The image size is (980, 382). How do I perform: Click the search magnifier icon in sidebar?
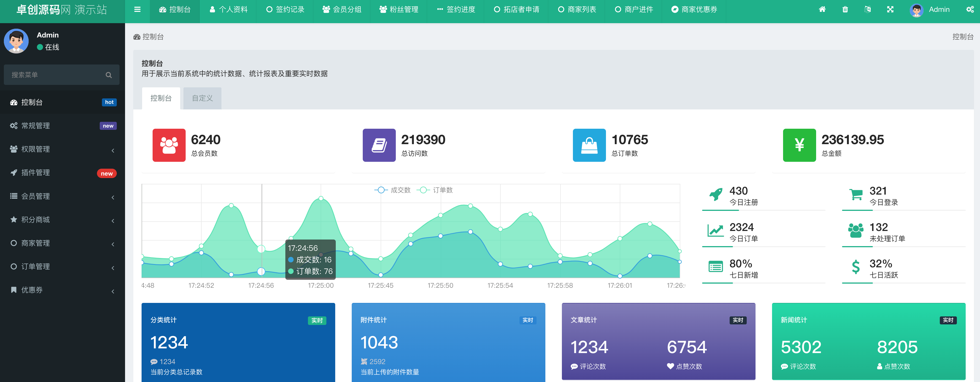(109, 75)
